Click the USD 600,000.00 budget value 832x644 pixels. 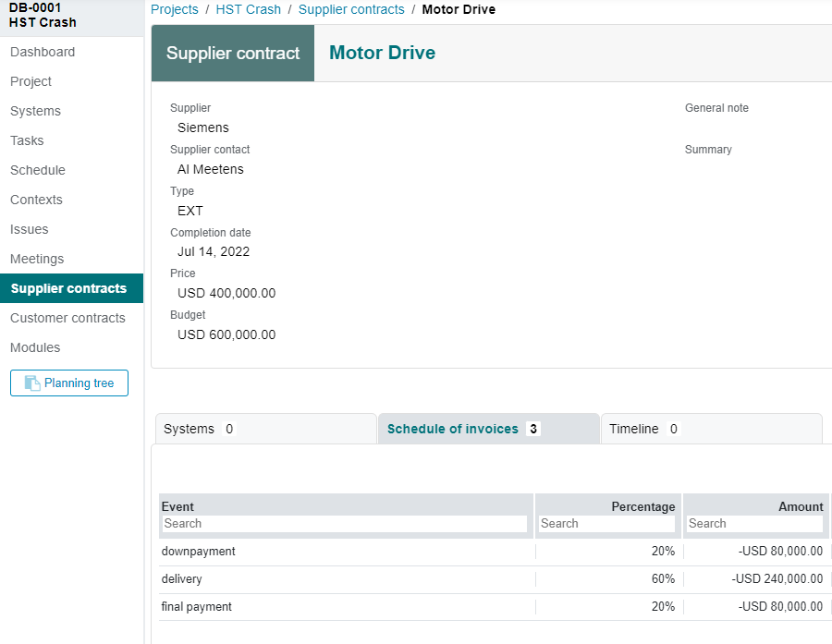tap(226, 334)
